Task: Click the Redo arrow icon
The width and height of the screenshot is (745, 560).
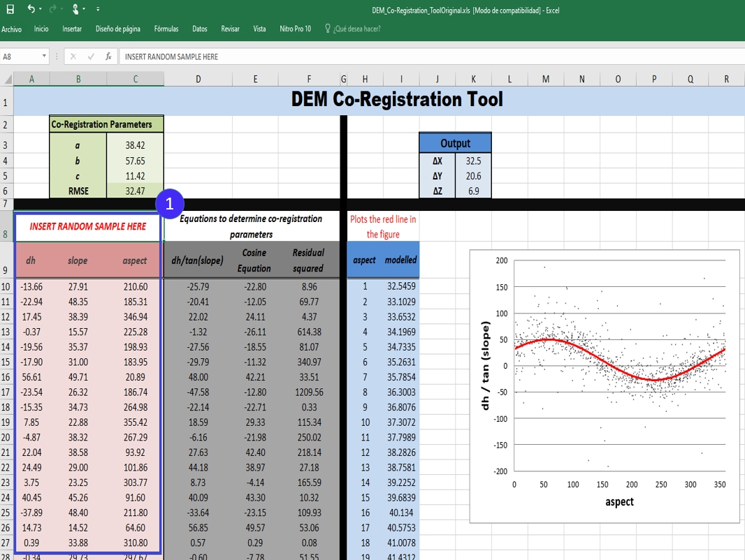Action: coord(53,9)
